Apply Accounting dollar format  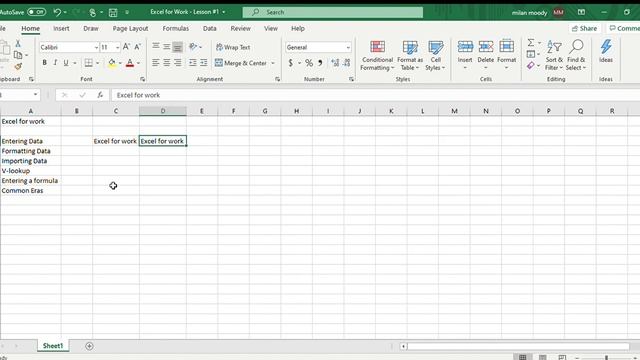tap(290, 63)
